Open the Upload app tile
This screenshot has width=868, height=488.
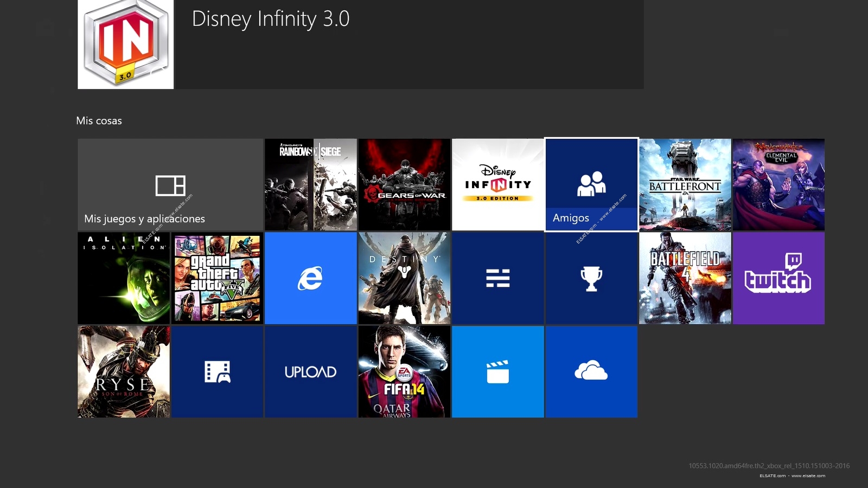click(311, 371)
